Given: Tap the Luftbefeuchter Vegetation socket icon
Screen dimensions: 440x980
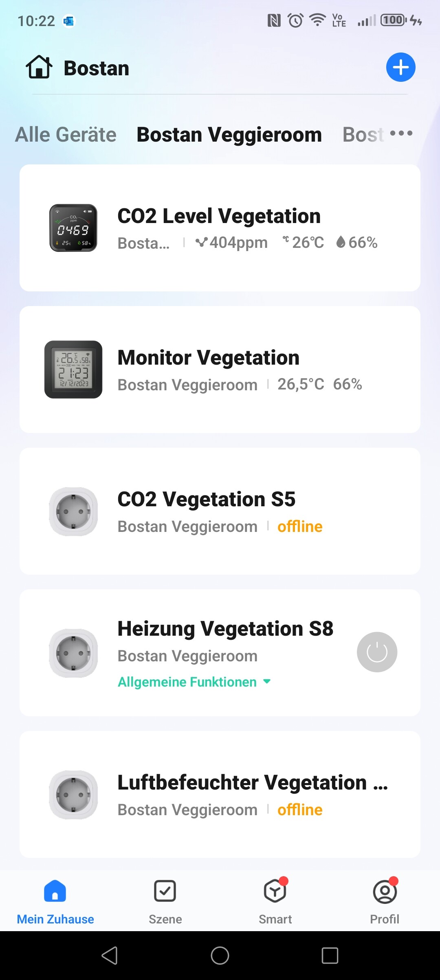Looking at the screenshot, I should [x=73, y=794].
